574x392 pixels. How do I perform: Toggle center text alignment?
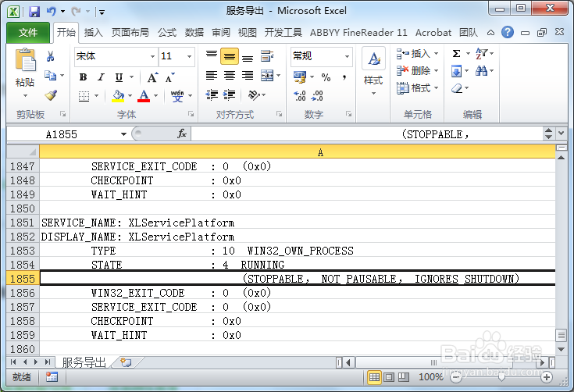click(x=230, y=76)
